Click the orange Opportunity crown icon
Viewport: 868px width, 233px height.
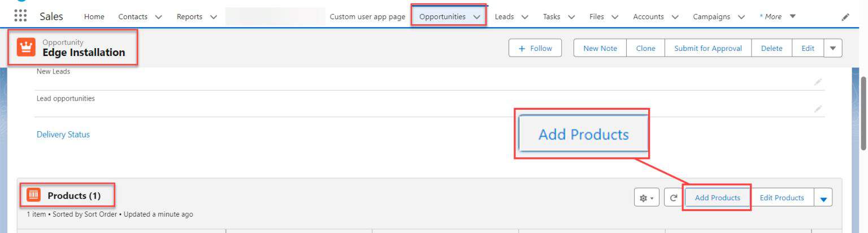[26, 48]
